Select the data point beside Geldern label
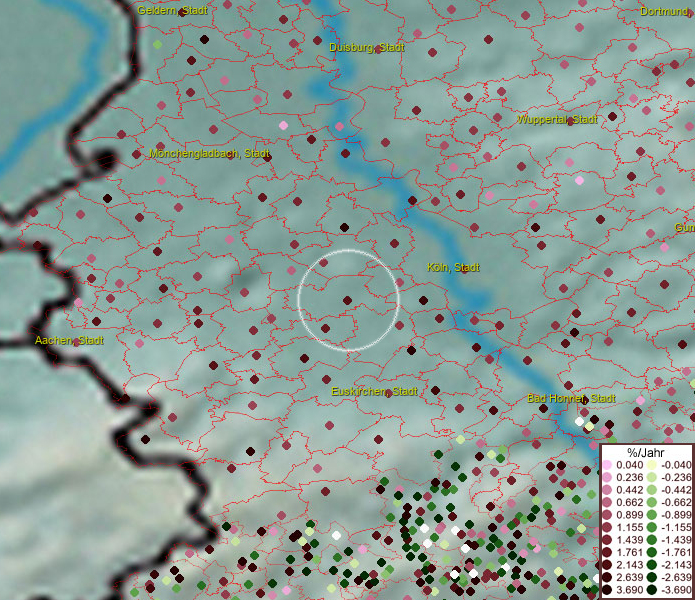 182,12
